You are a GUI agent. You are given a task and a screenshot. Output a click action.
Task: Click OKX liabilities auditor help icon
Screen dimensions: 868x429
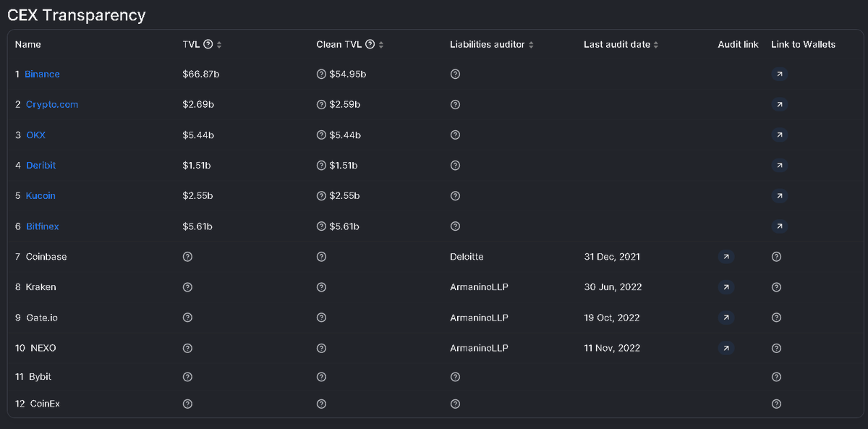455,135
